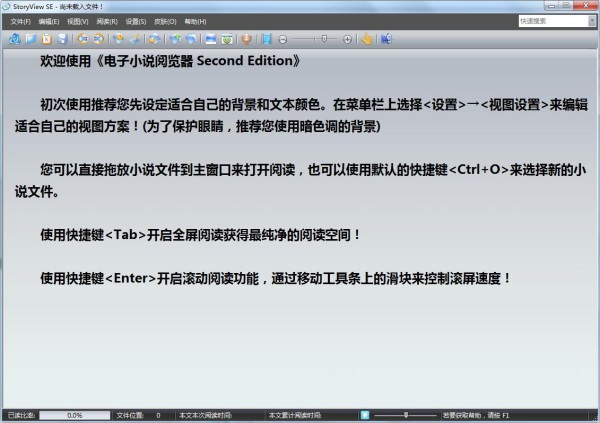Open the 阅读(R) menu
This screenshot has height=423, width=600.
click(107, 21)
